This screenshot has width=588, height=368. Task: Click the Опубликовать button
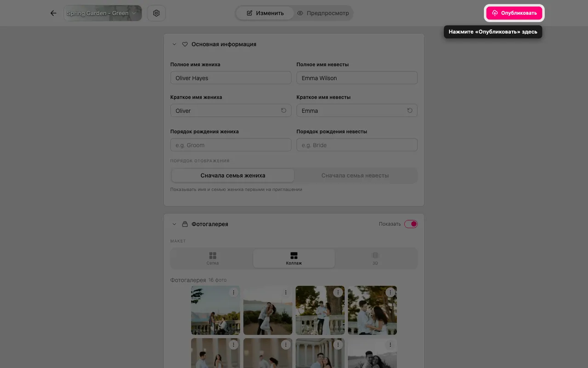514,13
